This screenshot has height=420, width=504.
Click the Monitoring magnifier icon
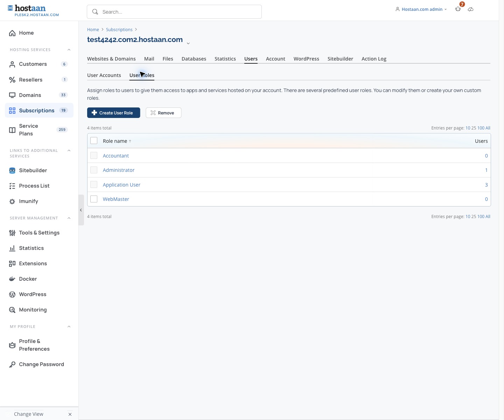pos(12,310)
